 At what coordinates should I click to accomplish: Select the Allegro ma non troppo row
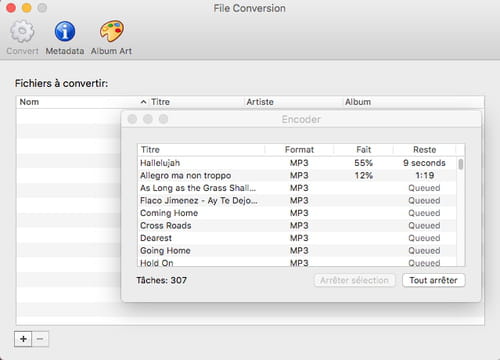[297, 176]
